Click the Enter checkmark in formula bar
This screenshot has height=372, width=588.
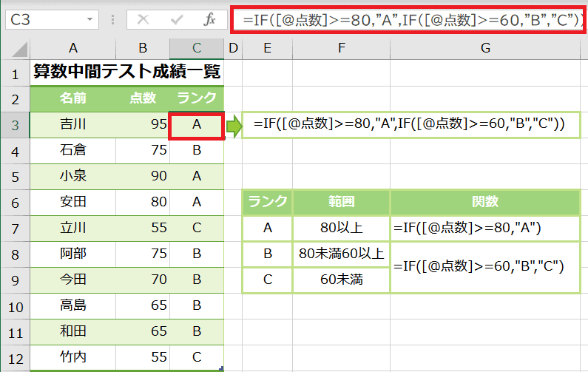(177, 20)
